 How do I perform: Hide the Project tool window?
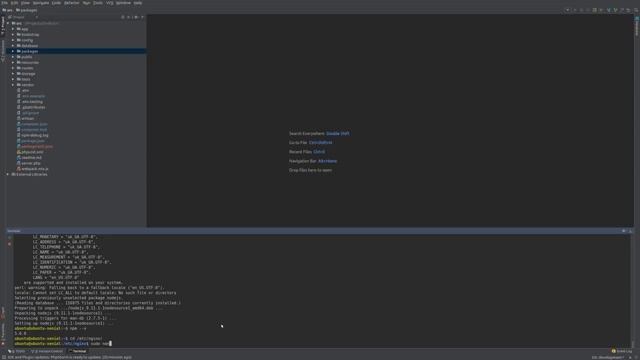click(x=142, y=17)
